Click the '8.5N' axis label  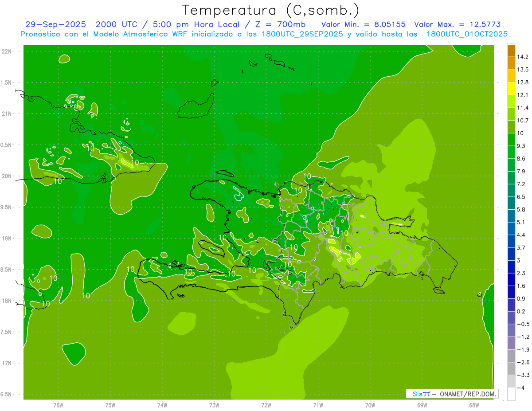pos(7,270)
